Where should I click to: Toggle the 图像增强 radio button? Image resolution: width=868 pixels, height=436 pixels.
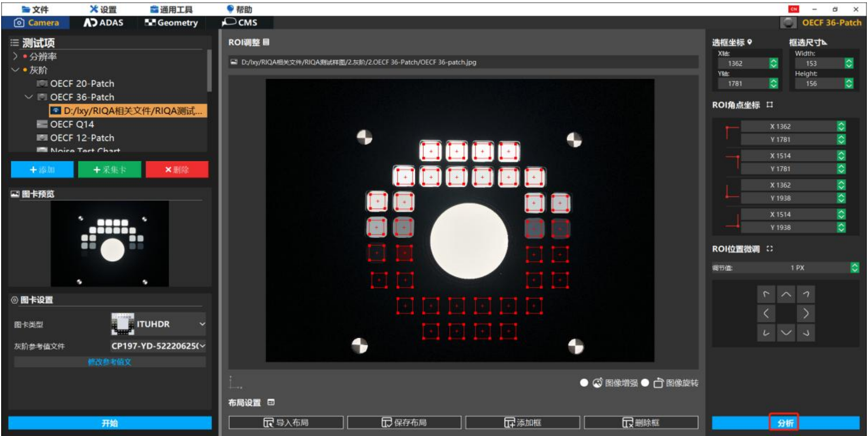pos(584,383)
